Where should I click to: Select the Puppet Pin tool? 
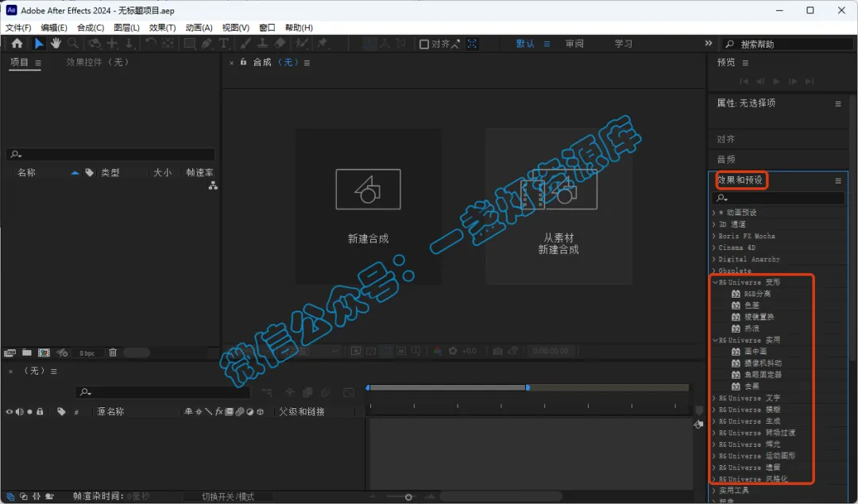coord(323,43)
